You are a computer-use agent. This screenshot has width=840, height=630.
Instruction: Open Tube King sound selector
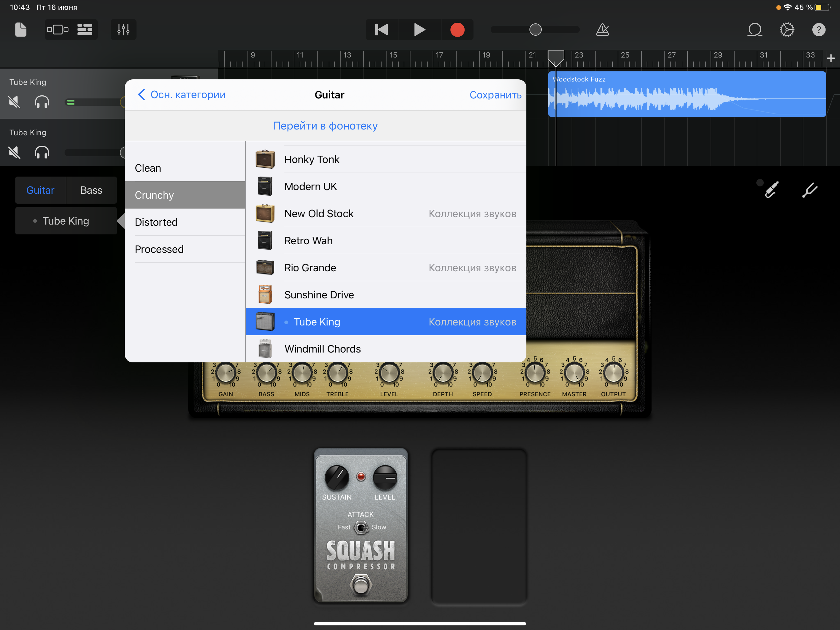point(66,221)
